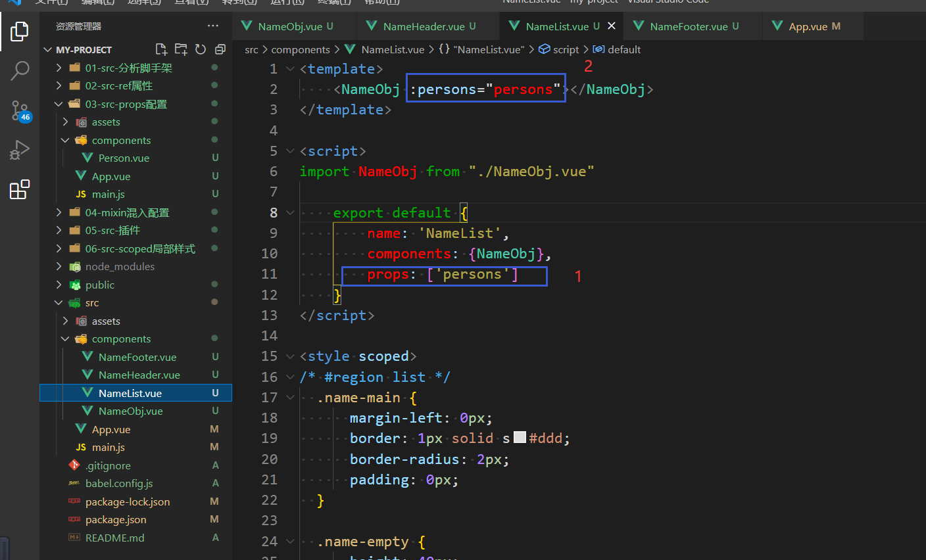Close the NameList.vue editor tab
This screenshot has height=560, width=926.
612,26
